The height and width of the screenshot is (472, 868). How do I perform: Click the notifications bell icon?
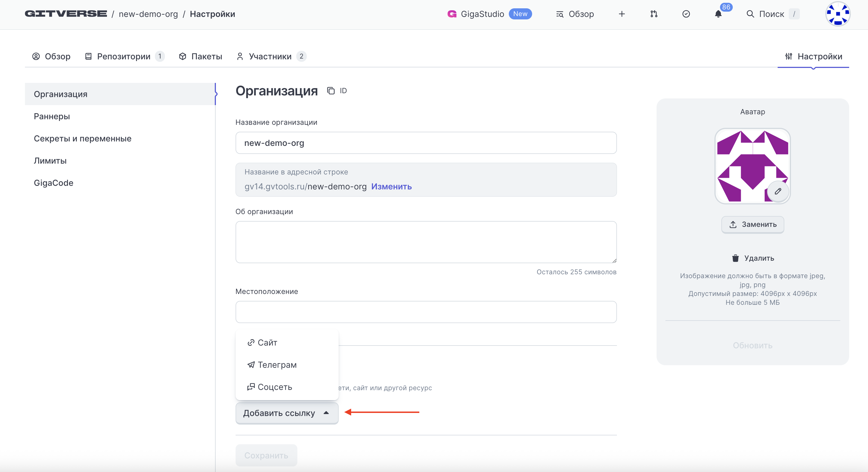tap(718, 14)
